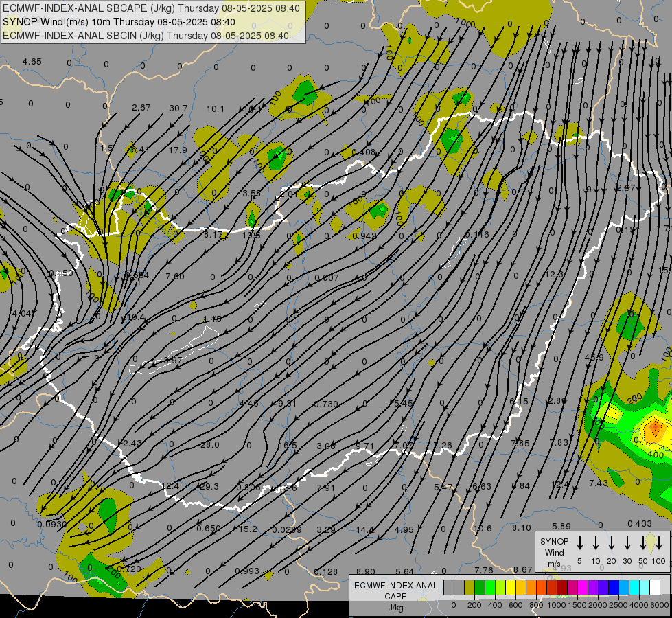Click the 400 contour label in CAPE maximum
Screen dimensions: 672x618
coord(656,454)
